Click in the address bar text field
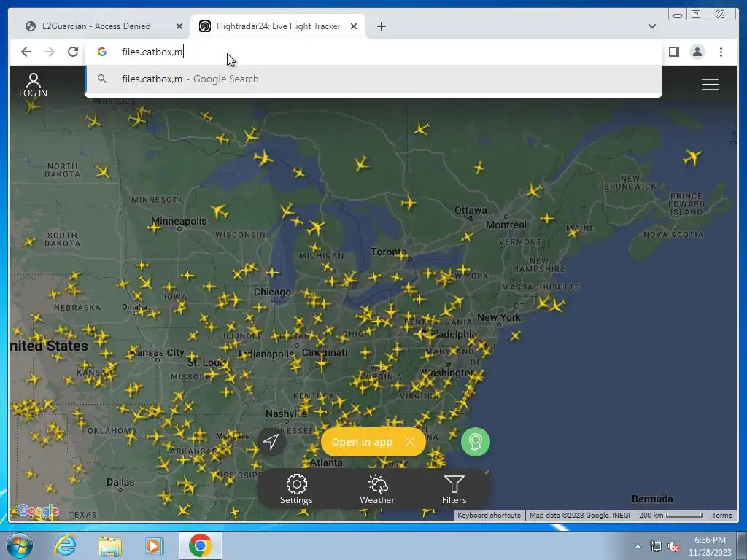This screenshot has height=560, width=747. pos(373,52)
